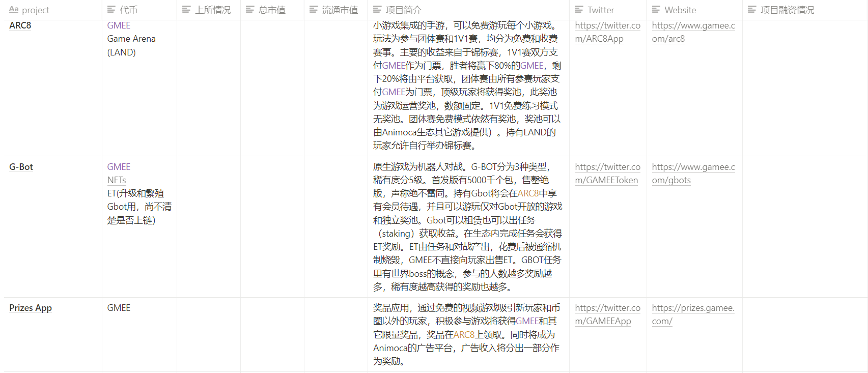This screenshot has height=373, width=868.
Task: Visit the gamee.com/gbots website link
Action: [693, 174]
